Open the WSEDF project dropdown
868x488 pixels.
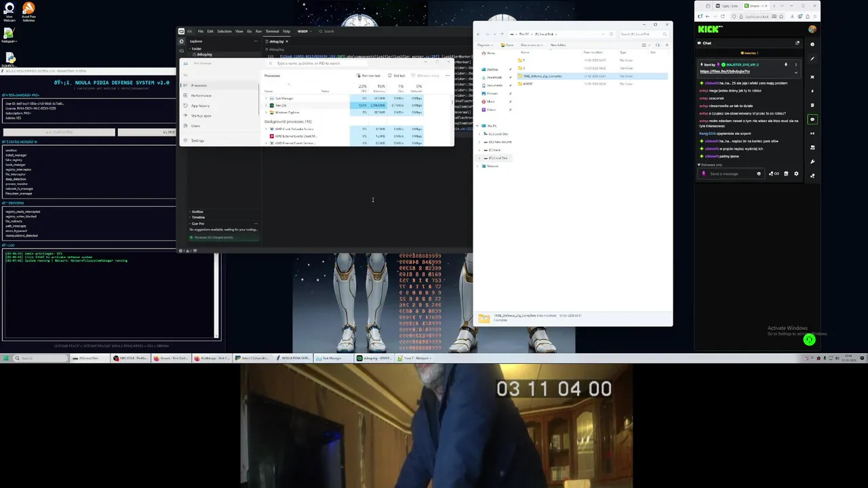point(303,31)
